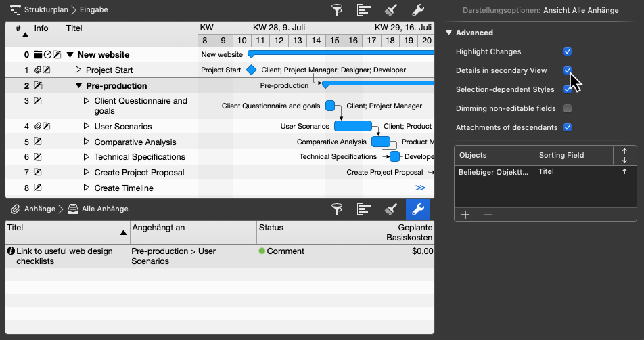Click the plus button to add sorting object
Viewport: 644px width, 340px height.
click(465, 215)
